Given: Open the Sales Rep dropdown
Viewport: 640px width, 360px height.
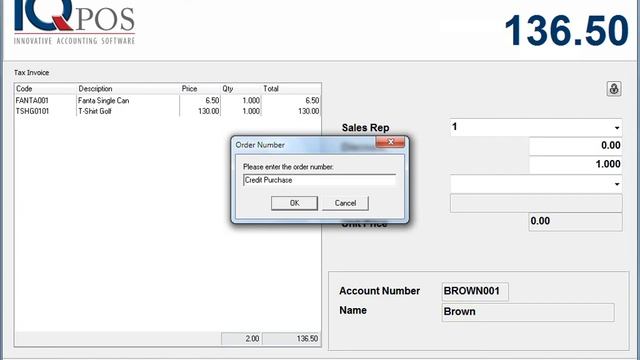Looking at the screenshot, I should coord(617,128).
